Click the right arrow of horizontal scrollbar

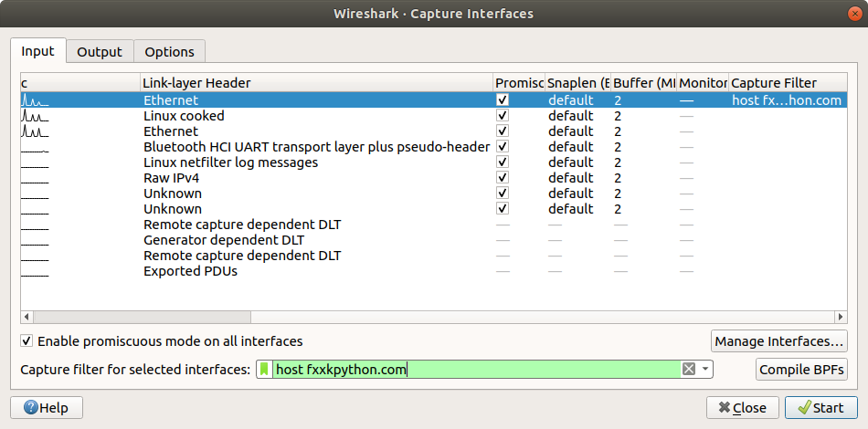coord(841,317)
